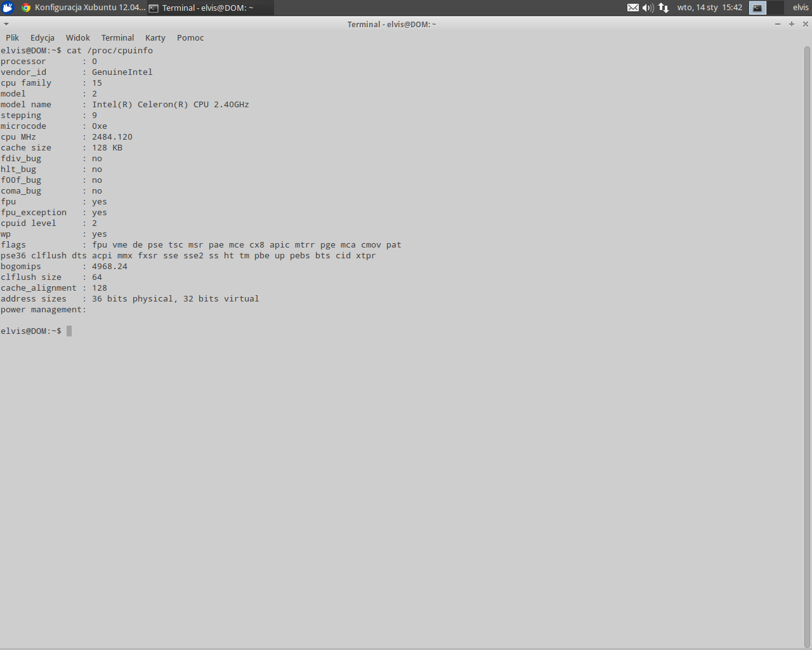Click the 'fdiv_bug' label

(21, 159)
